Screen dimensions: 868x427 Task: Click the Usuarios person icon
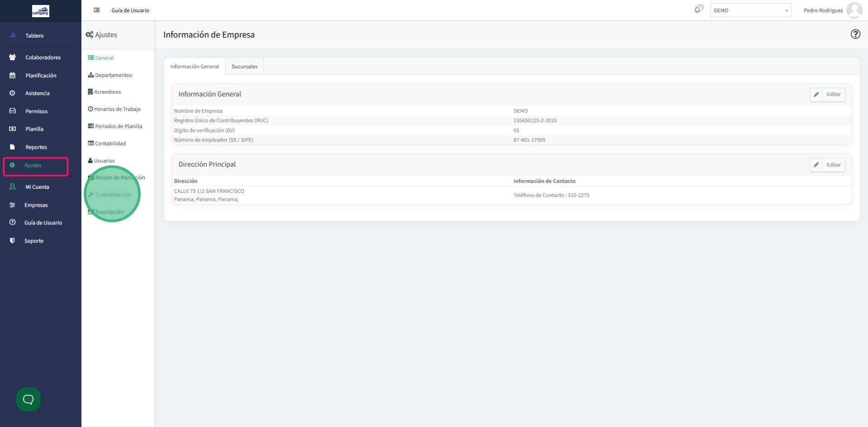[90, 161]
